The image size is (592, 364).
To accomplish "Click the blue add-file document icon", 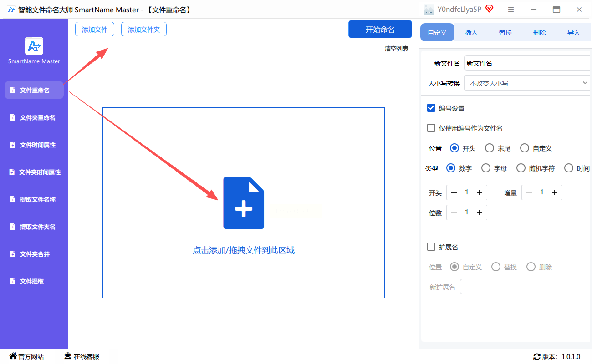I will [x=244, y=203].
